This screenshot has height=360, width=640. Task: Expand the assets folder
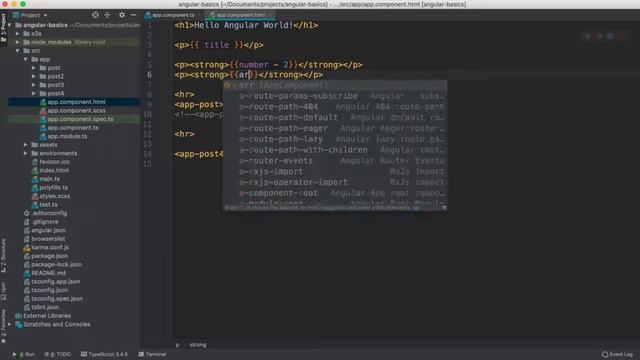[x=26, y=145]
